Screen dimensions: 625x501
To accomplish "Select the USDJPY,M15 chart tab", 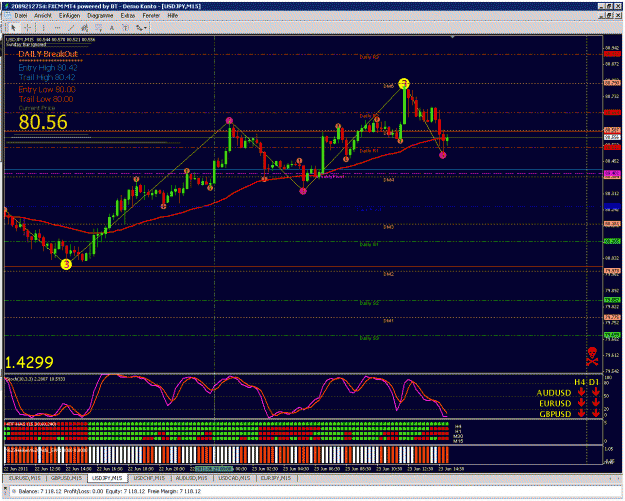I will (107, 477).
